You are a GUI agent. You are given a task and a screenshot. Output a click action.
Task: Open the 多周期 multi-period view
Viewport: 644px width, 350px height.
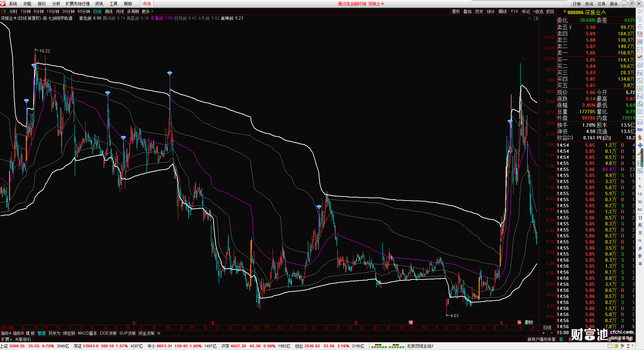click(133, 11)
